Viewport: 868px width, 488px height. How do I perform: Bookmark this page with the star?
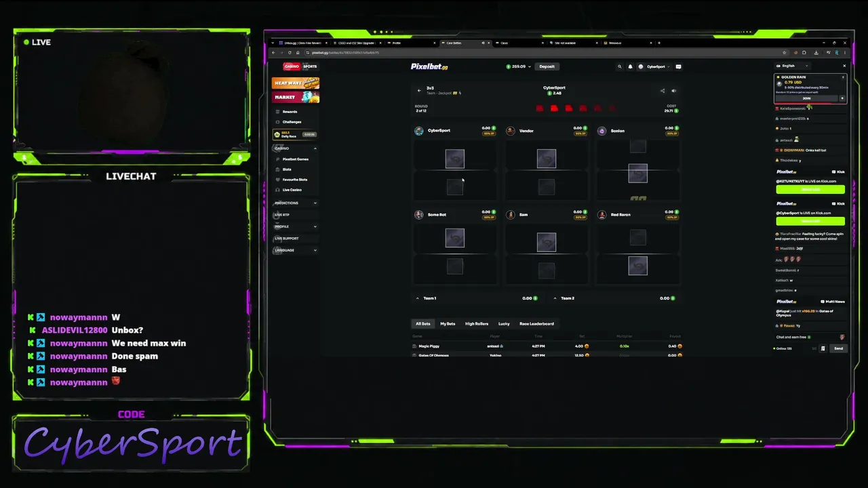coord(785,52)
